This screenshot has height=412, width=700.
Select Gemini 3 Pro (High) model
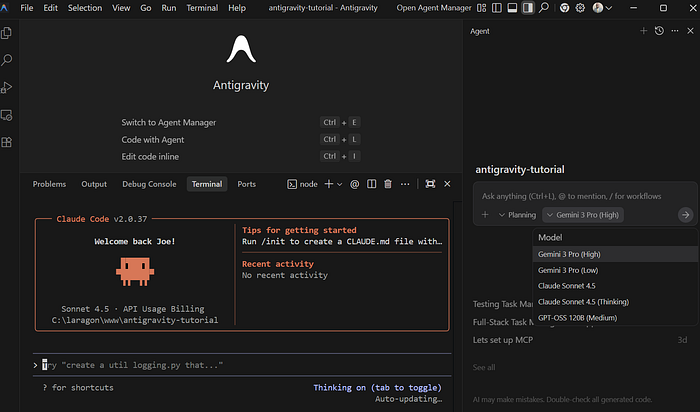[615, 254]
